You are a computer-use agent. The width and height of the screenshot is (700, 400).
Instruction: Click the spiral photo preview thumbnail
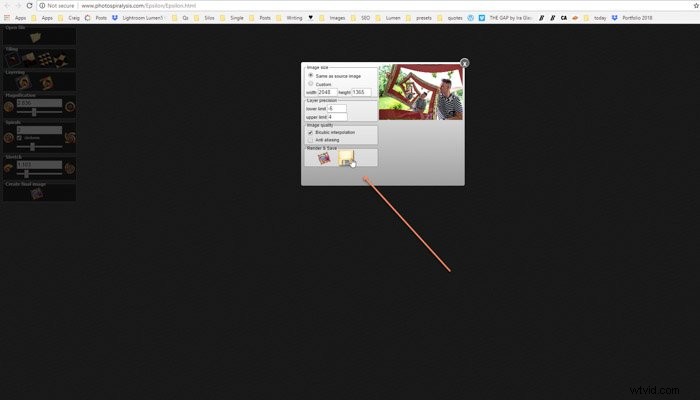click(x=421, y=92)
